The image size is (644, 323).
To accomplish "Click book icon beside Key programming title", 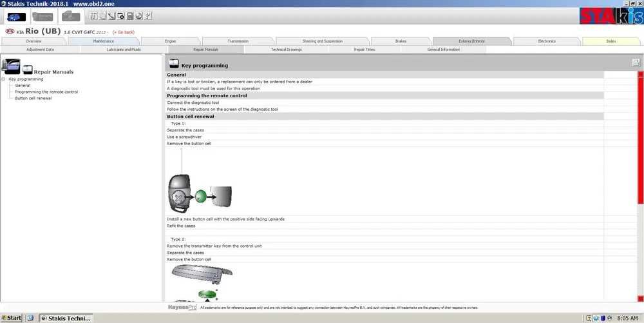I will tap(174, 63).
